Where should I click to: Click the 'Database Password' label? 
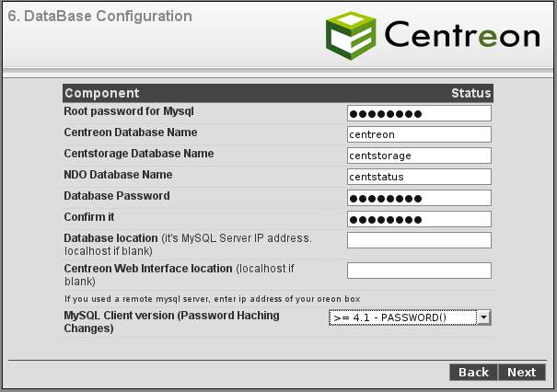pyautogui.click(x=117, y=196)
